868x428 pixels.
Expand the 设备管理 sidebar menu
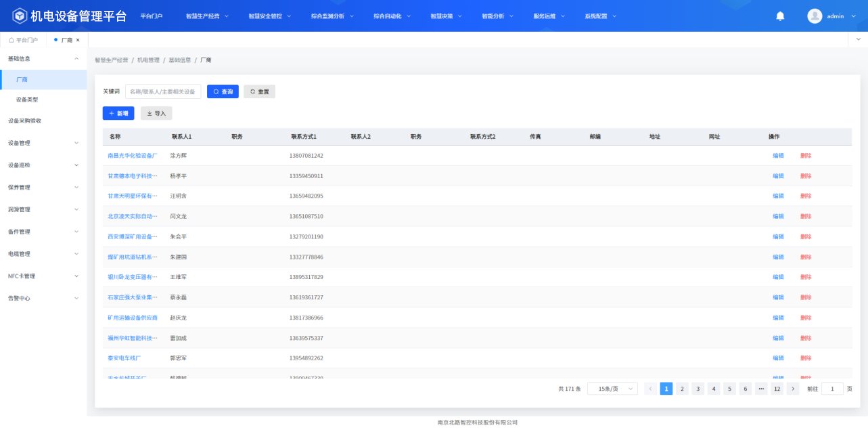coord(43,143)
